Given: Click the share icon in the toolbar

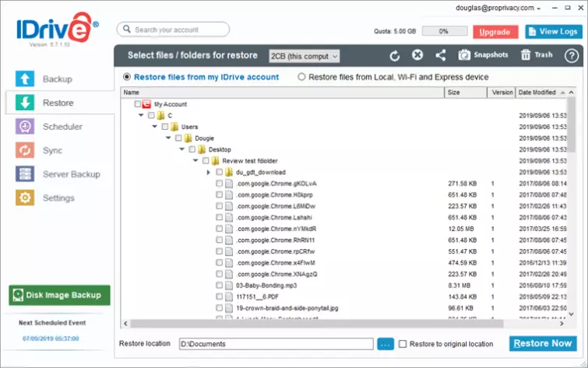Looking at the screenshot, I should point(441,55).
